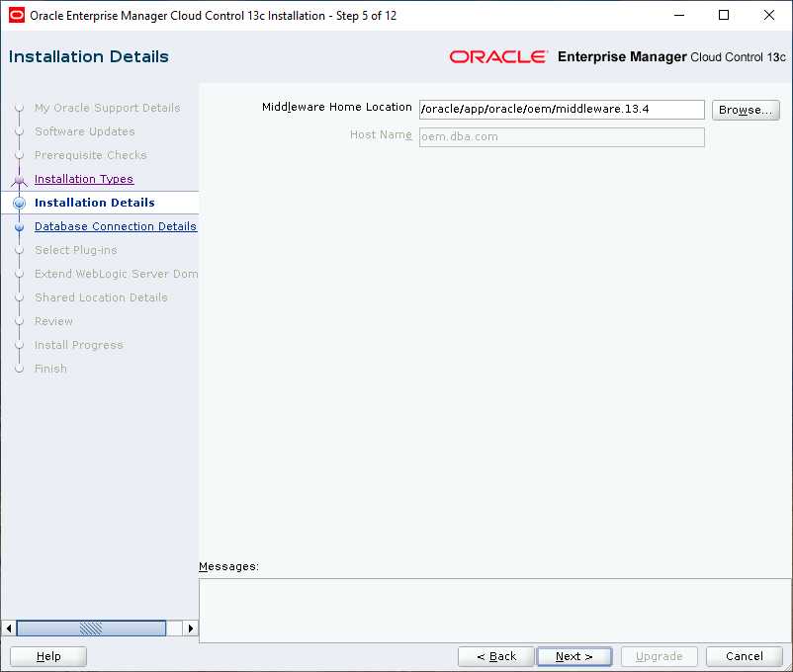Viewport: 793px width, 672px height.
Task: Click the Prerequisite Checks step
Action: [x=91, y=155]
